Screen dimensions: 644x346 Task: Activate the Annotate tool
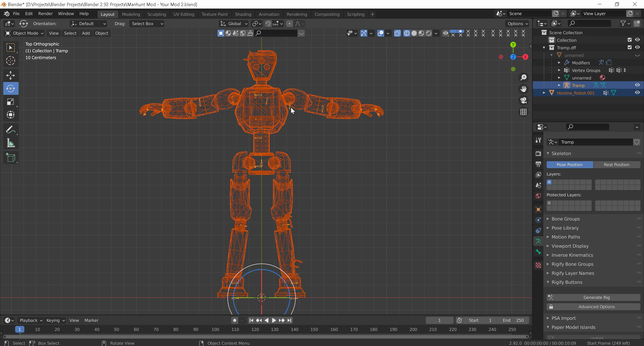pyautogui.click(x=11, y=130)
